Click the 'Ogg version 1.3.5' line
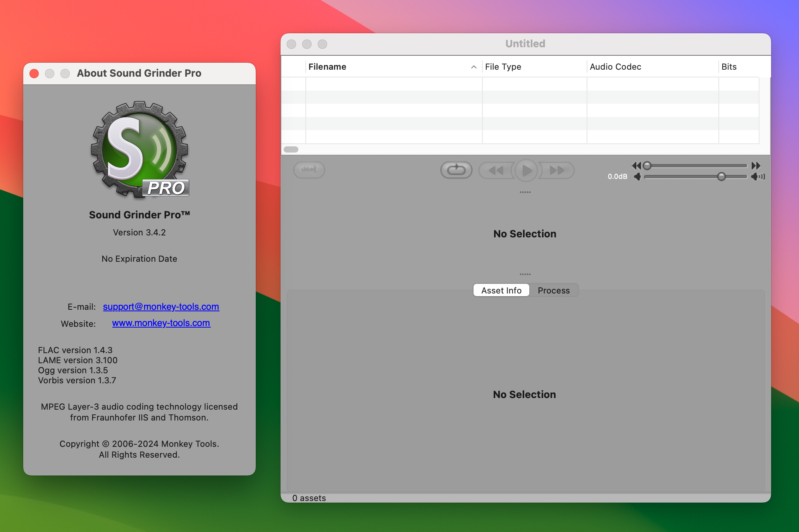Image resolution: width=799 pixels, height=532 pixels. (73, 370)
